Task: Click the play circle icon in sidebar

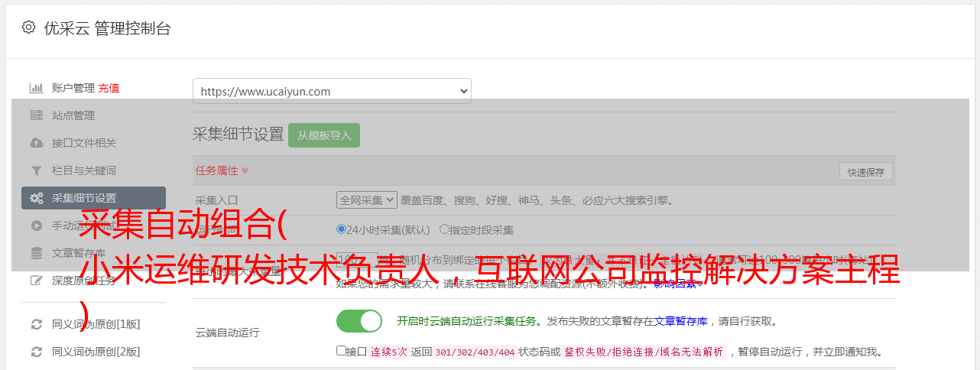Action: (36, 226)
